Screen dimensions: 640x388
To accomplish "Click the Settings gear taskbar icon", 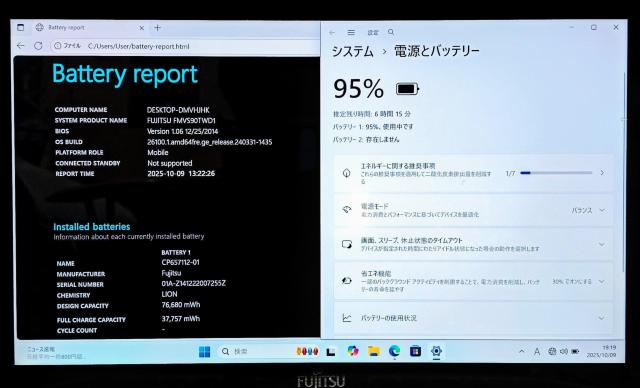I will point(436,351).
